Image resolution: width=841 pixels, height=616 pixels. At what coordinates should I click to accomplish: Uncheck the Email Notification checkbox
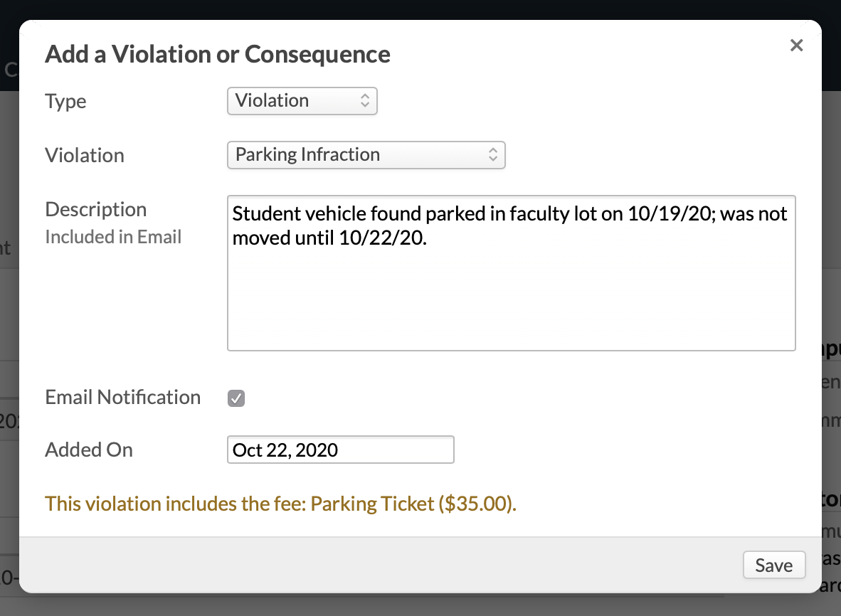(x=236, y=398)
